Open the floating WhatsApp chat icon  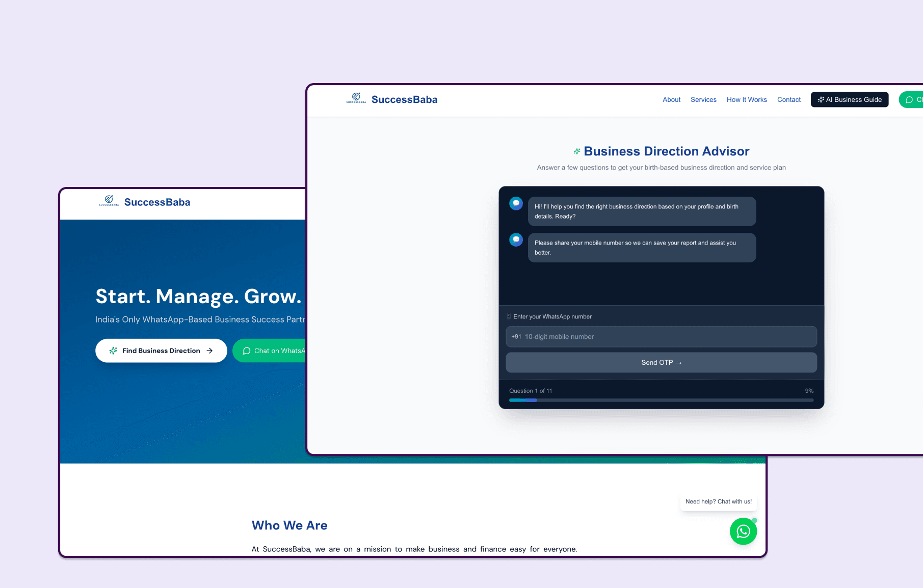pos(743,531)
